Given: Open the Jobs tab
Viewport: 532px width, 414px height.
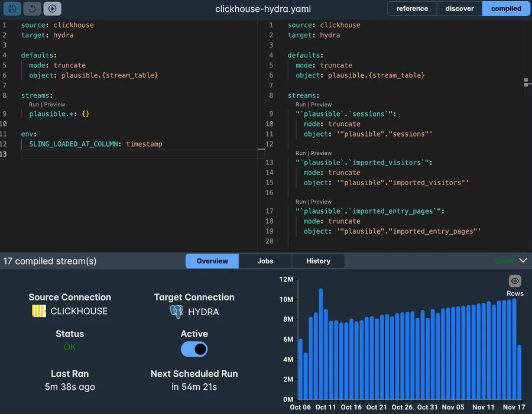Looking at the screenshot, I should tap(265, 261).
